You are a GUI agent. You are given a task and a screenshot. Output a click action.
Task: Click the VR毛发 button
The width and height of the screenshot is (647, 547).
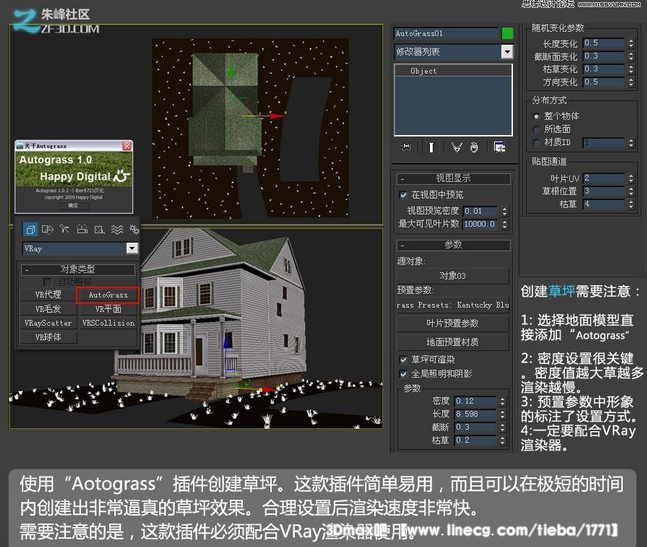48,309
